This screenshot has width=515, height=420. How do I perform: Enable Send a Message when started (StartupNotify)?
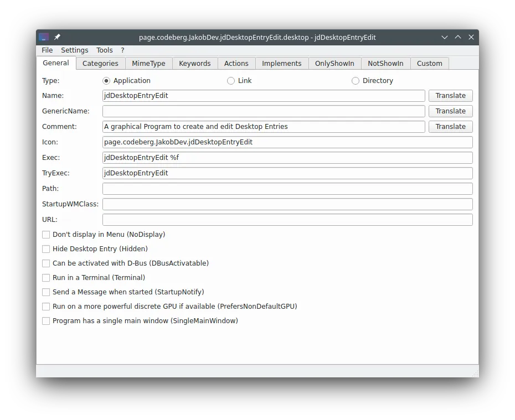coord(46,292)
